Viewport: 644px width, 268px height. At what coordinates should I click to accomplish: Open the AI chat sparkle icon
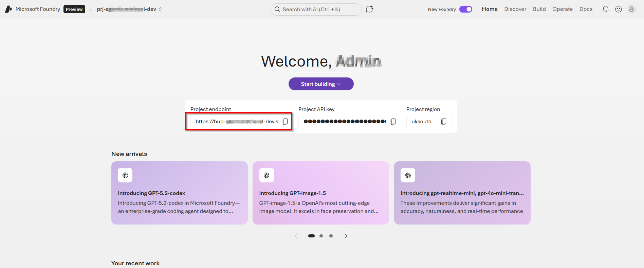pos(369,9)
